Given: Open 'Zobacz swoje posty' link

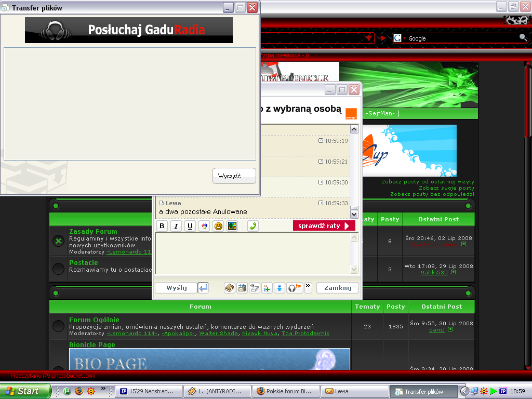Looking at the screenshot, I should pos(446,188).
